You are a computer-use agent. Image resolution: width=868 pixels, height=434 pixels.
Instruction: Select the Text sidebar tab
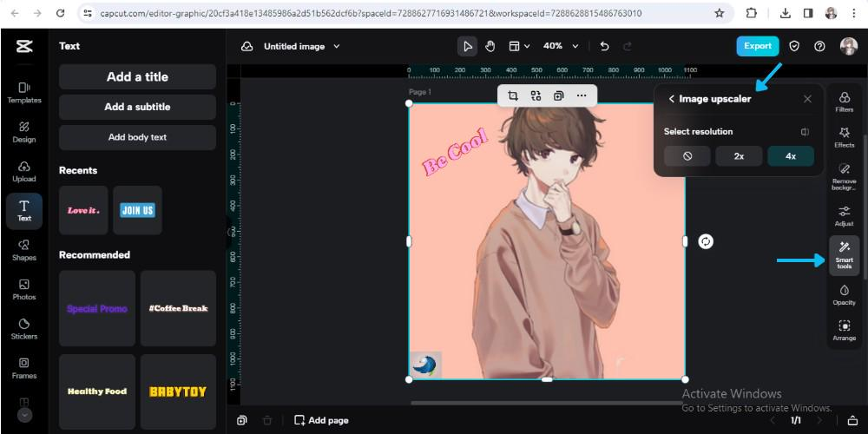tap(23, 211)
